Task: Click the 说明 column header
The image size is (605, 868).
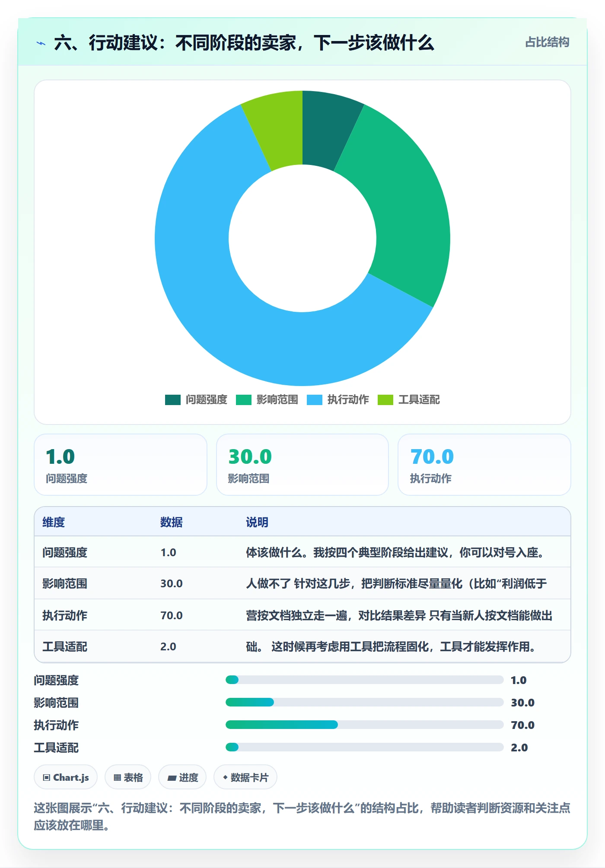Action: coord(257,522)
